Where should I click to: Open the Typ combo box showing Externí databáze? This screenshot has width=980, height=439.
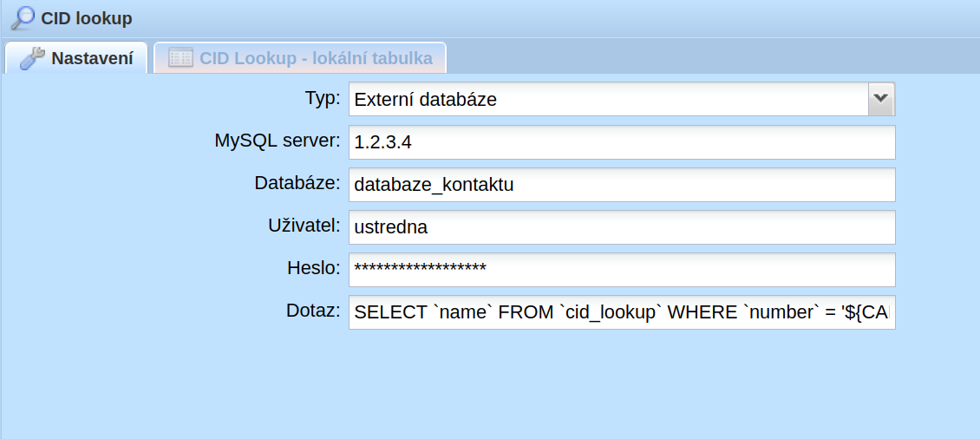(622, 99)
